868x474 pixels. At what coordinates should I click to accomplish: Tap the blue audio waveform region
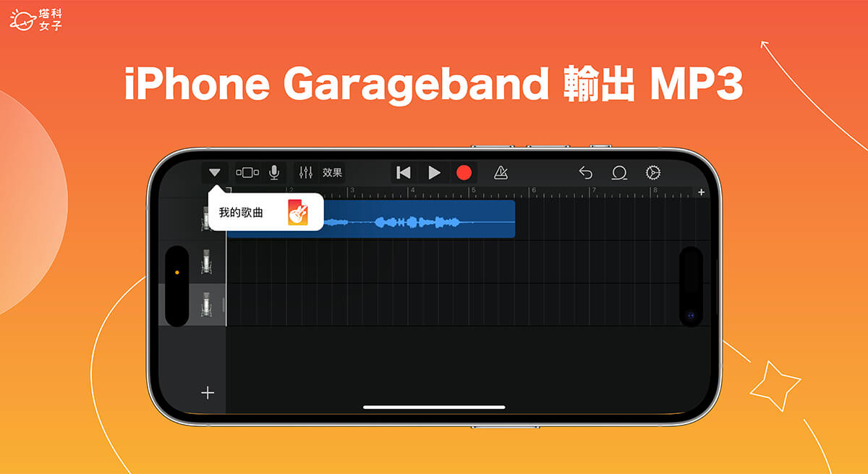point(420,219)
